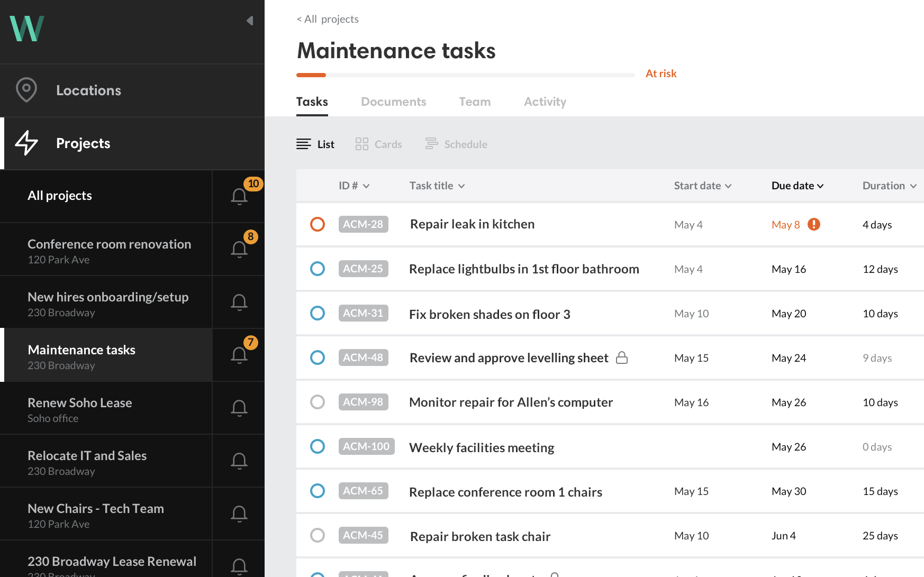Click the lock icon on levelling sheet task
This screenshot has height=577, width=924.
(x=622, y=358)
